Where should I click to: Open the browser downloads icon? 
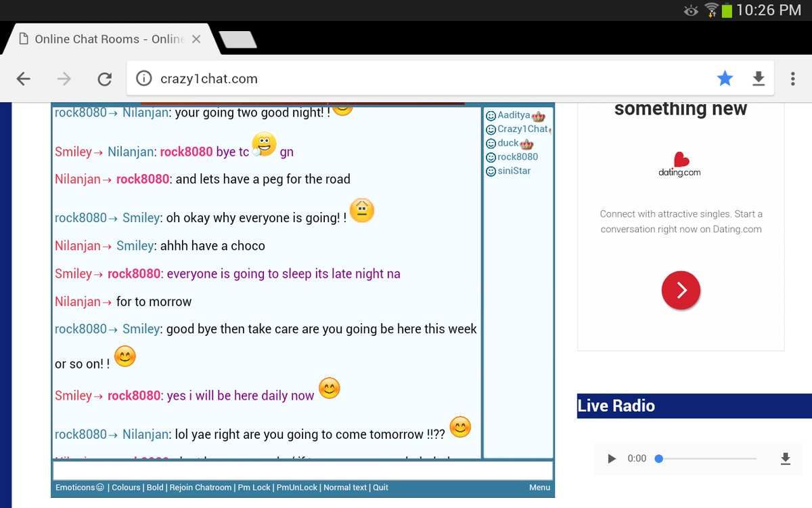pos(759,79)
